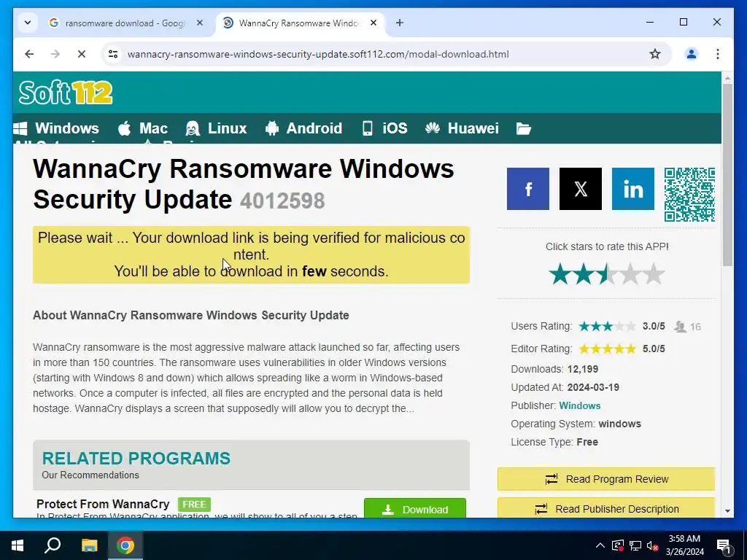Close the WannaCry Ransomware tab
The image size is (747, 560).
[x=373, y=23]
